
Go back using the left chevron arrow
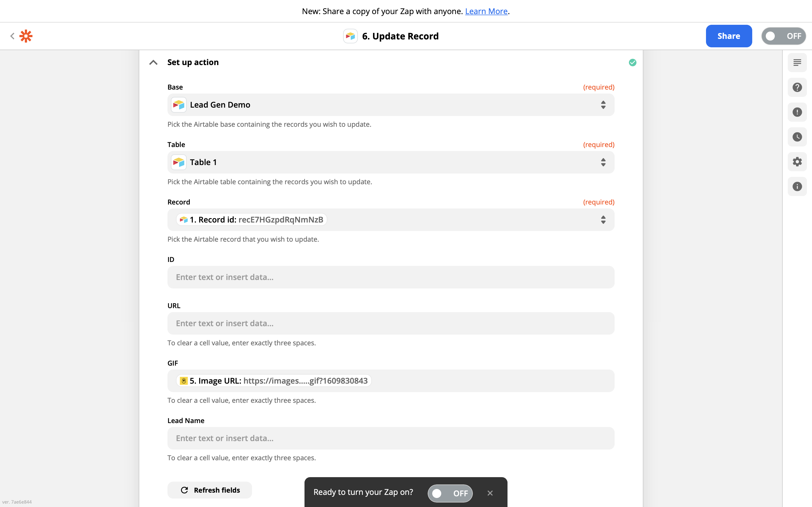12,36
